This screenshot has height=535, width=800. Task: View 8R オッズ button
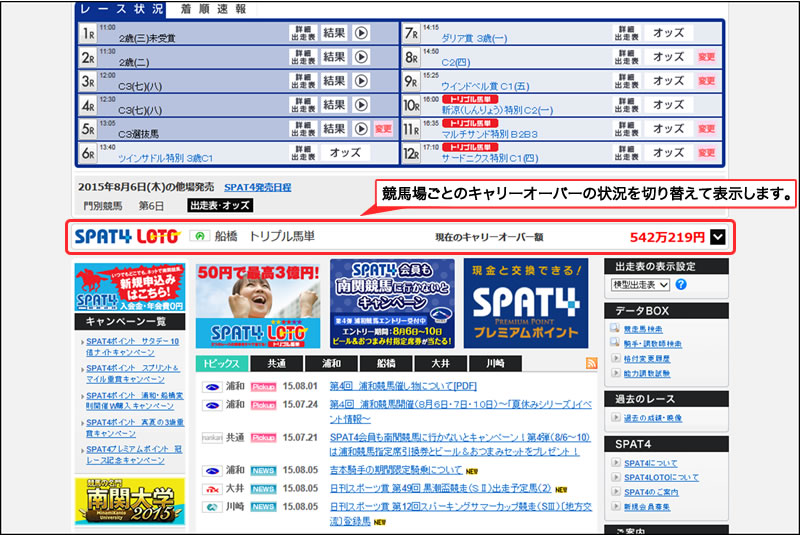[x=668, y=57]
